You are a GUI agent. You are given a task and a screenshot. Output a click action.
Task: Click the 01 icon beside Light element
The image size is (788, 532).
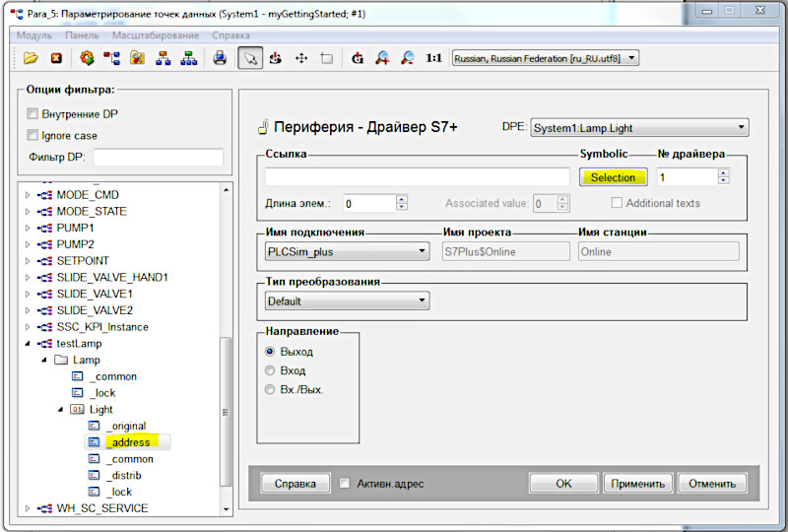[x=77, y=409]
